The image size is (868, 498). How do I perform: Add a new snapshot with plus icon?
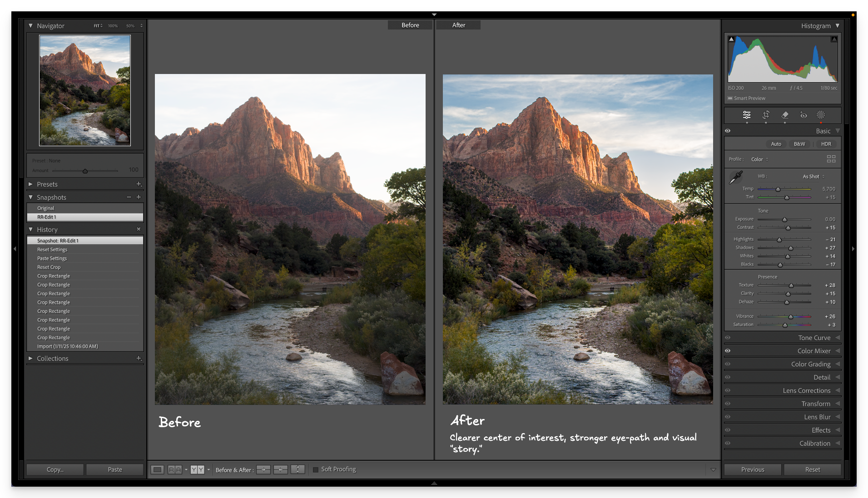[x=139, y=197]
